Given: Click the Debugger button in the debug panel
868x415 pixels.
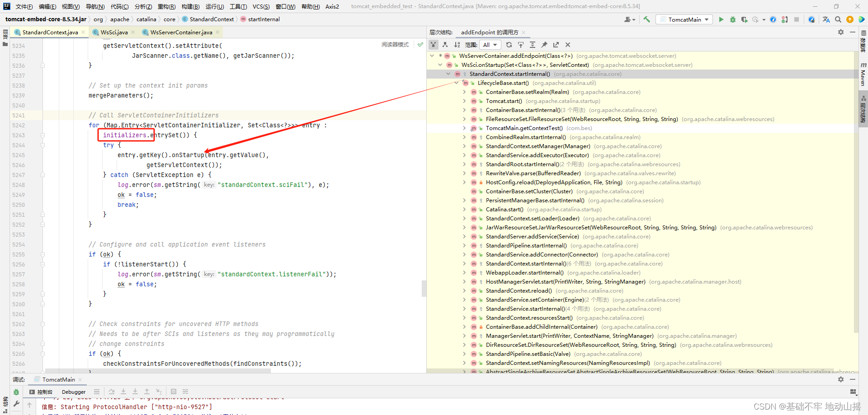Looking at the screenshot, I should [x=73, y=392].
